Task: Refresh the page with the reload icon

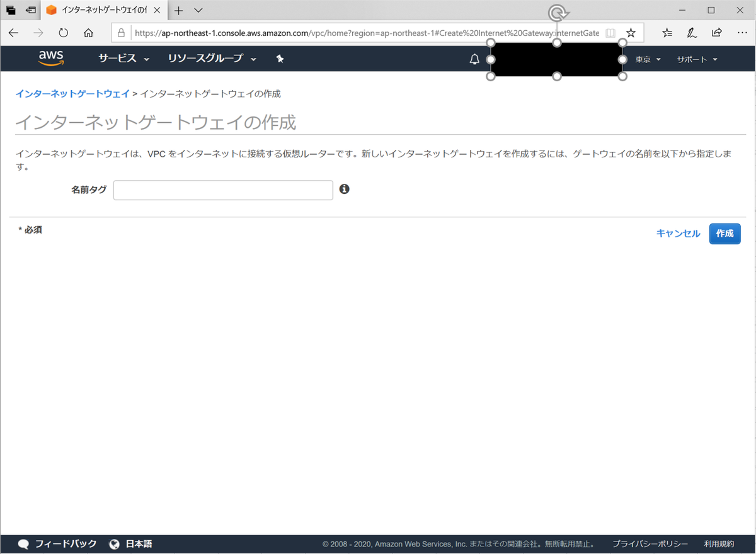Action: 63,33
